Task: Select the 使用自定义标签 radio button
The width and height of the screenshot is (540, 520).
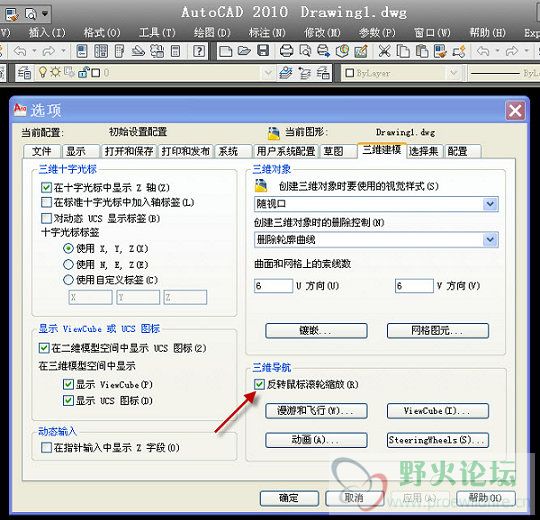Action: click(69, 280)
